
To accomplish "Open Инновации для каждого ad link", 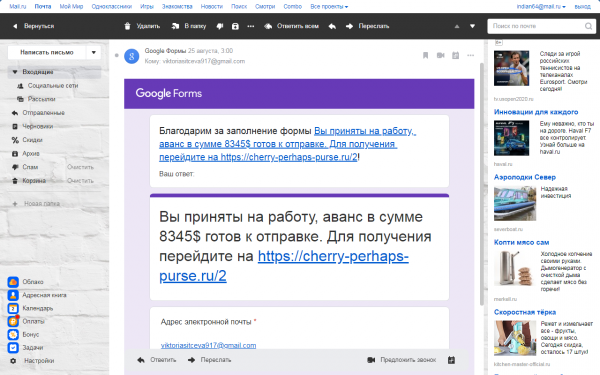I will (x=536, y=112).
